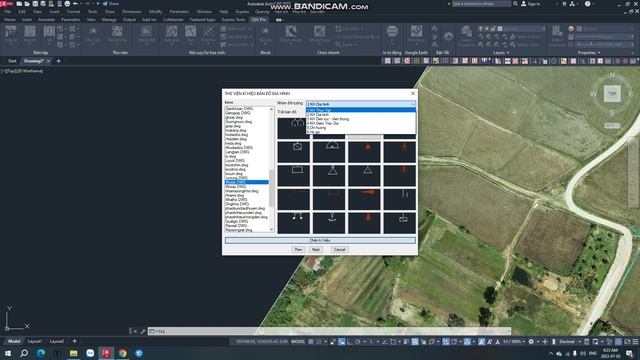Click the symbol list scroll down arrow
The image size is (640, 360).
coord(271,230)
